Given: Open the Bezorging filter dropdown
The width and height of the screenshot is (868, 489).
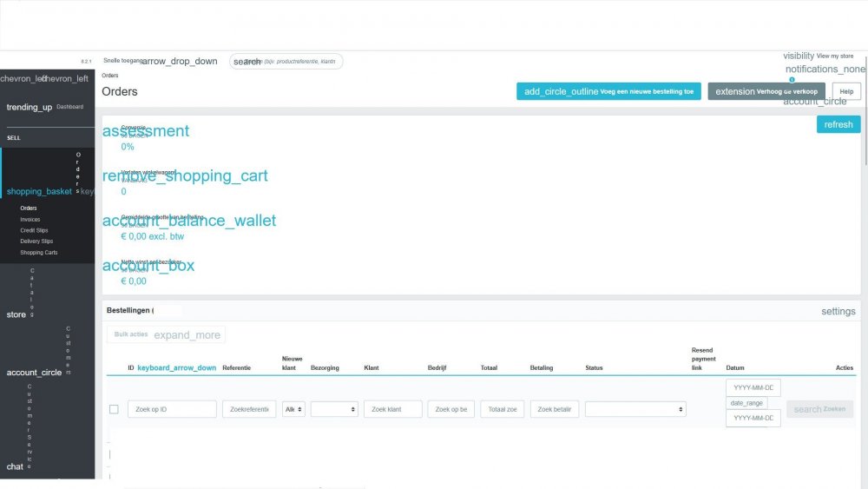Looking at the screenshot, I should [x=334, y=409].
